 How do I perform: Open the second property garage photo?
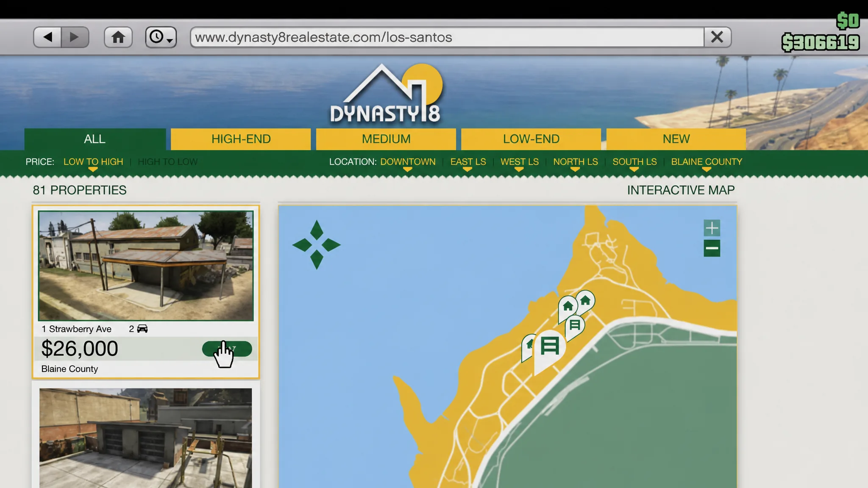(146, 438)
